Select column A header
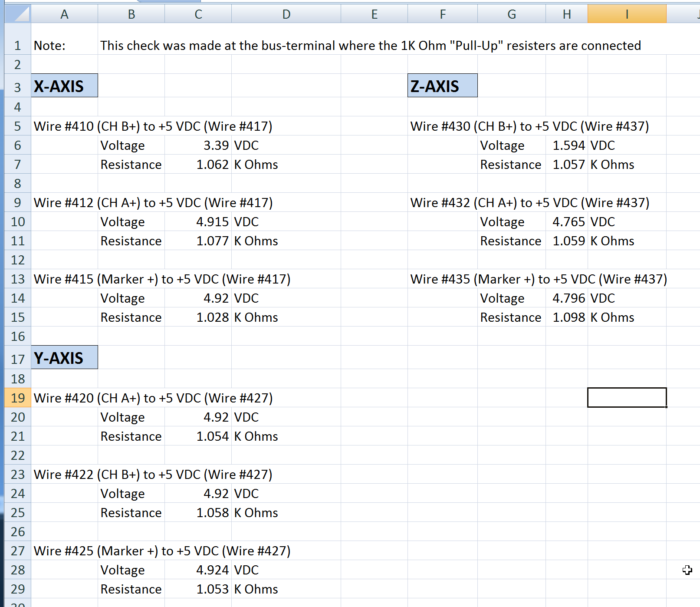The height and width of the screenshot is (607, 700). [x=64, y=14]
